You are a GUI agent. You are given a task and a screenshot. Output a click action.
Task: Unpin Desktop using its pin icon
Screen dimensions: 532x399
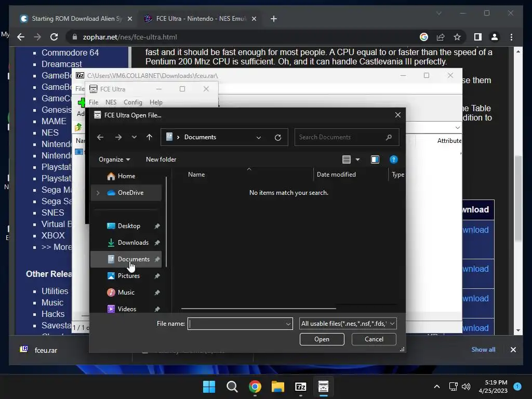tap(157, 226)
